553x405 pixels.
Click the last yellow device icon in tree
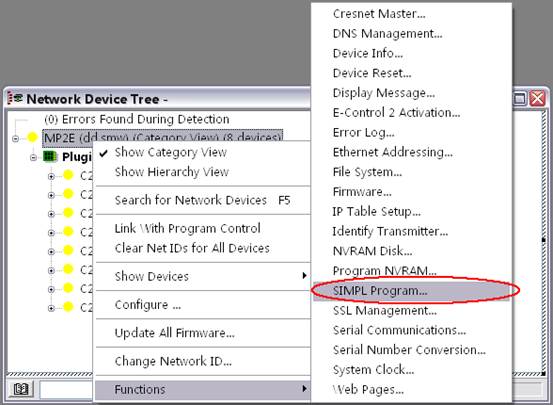(x=68, y=307)
